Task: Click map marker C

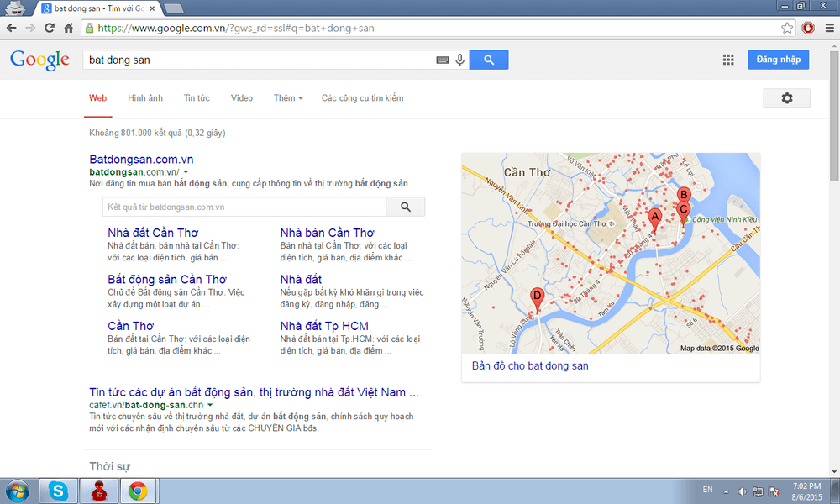Action: pyautogui.click(x=683, y=212)
